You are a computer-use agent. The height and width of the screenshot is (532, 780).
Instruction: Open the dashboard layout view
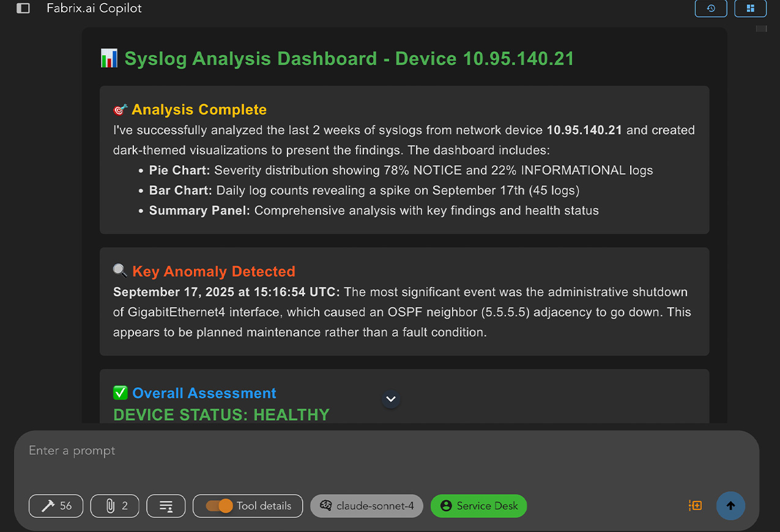(750, 9)
